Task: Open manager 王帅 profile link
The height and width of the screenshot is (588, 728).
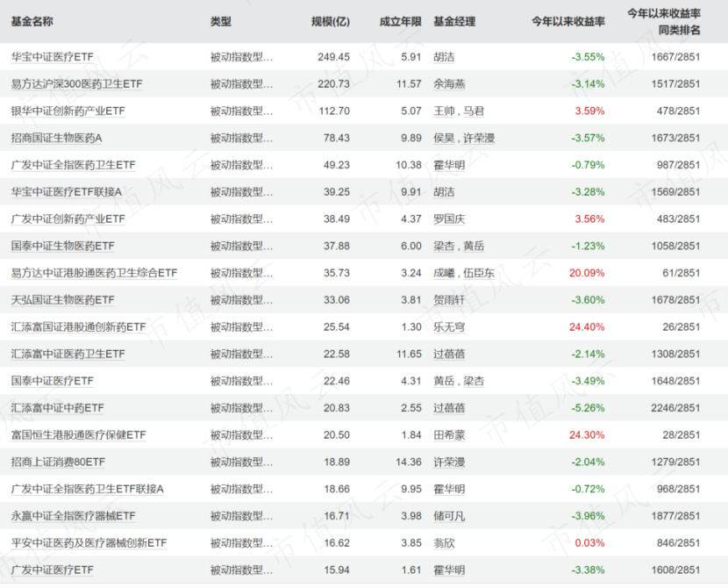Action: click(x=444, y=111)
